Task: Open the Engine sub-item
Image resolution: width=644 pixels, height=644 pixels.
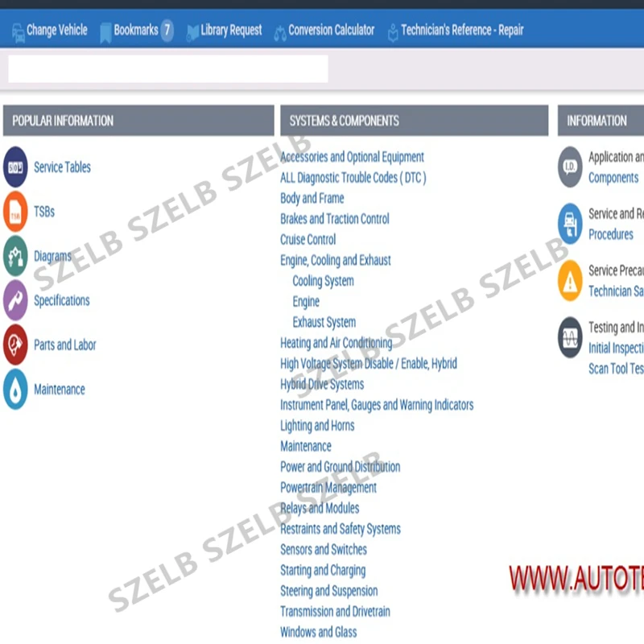Action: coord(306,301)
